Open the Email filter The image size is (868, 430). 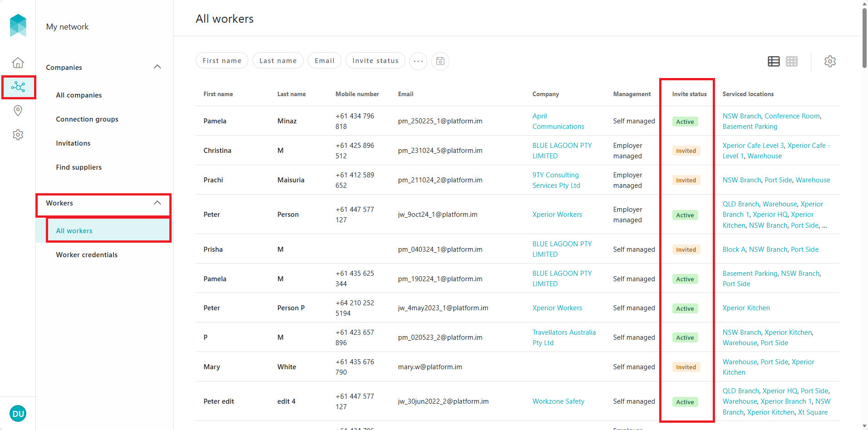click(325, 60)
